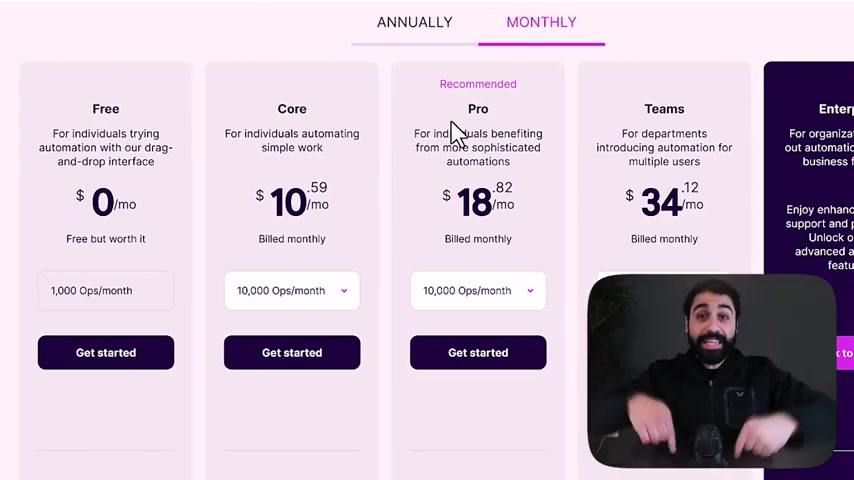Image resolution: width=854 pixels, height=480 pixels.
Task: Open Pro plan 10,000 Ops/month dropdown
Action: point(468,290)
